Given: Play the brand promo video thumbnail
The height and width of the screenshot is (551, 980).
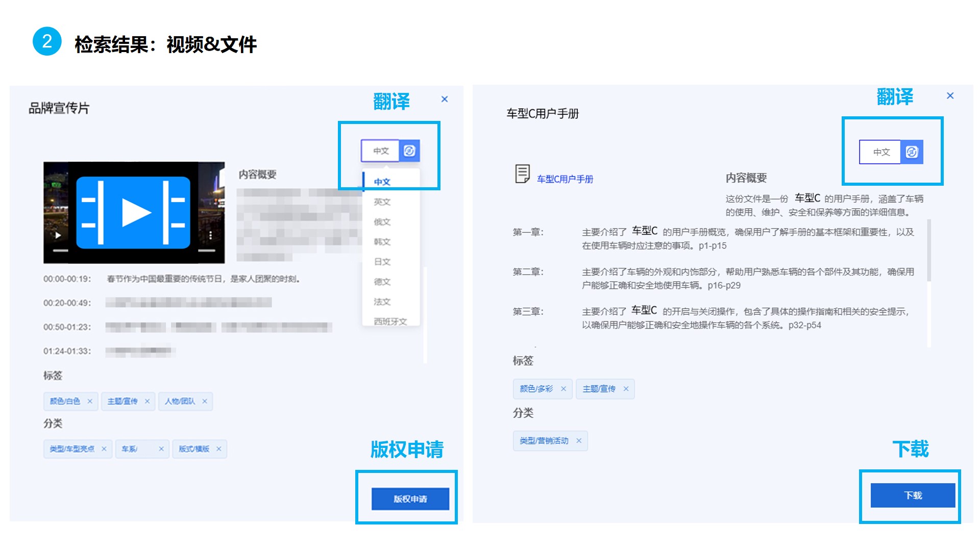Looking at the screenshot, I should click(x=134, y=212).
